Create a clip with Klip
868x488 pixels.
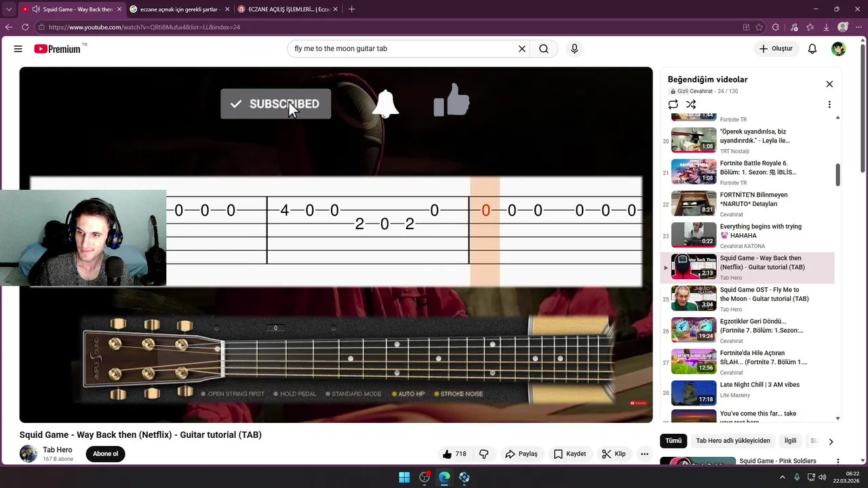click(x=614, y=454)
